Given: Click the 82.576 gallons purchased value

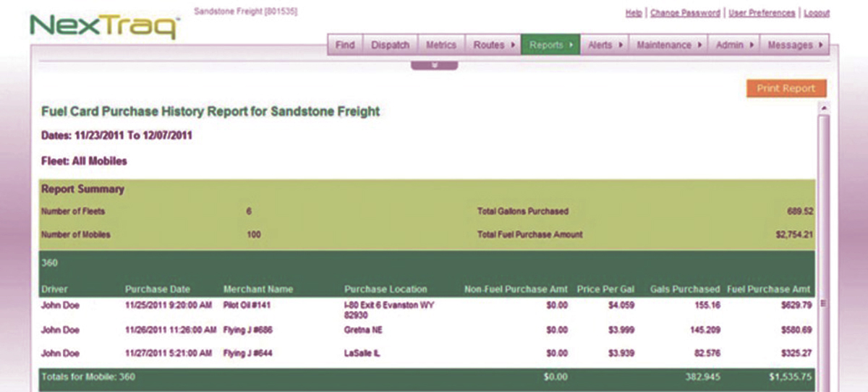Looking at the screenshot, I should point(707,354).
